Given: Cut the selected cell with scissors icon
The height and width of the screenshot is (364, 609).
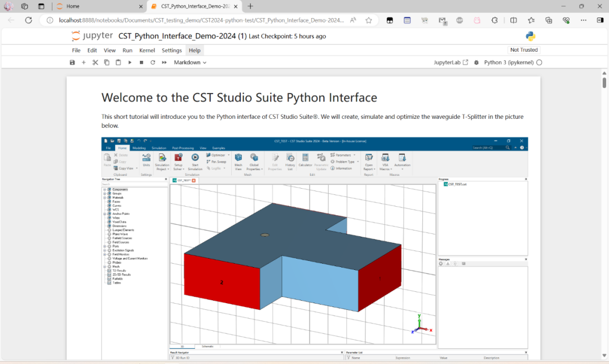Looking at the screenshot, I should point(95,62).
